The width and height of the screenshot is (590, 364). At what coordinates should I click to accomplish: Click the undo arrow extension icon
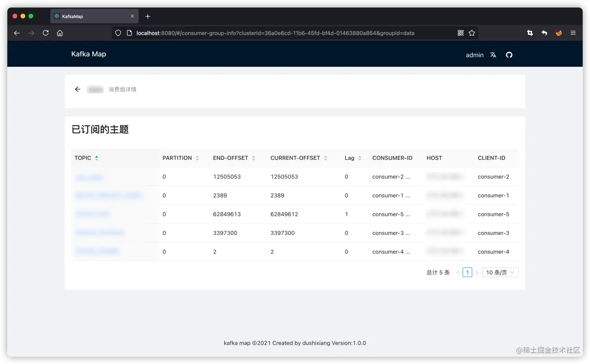pos(544,33)
